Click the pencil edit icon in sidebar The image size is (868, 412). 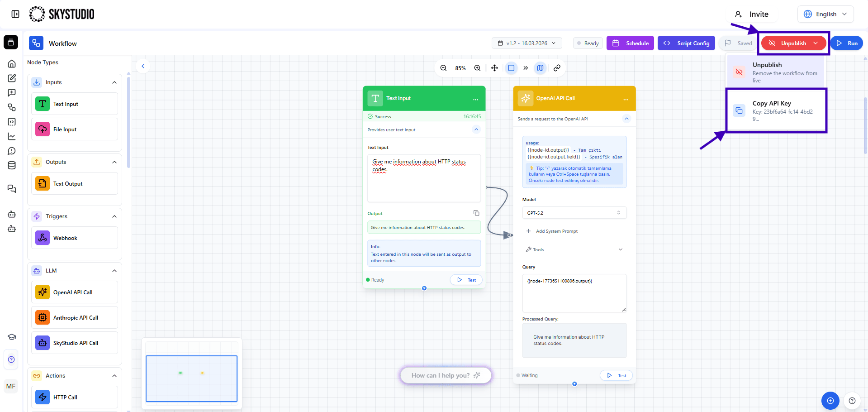[12, 78]
